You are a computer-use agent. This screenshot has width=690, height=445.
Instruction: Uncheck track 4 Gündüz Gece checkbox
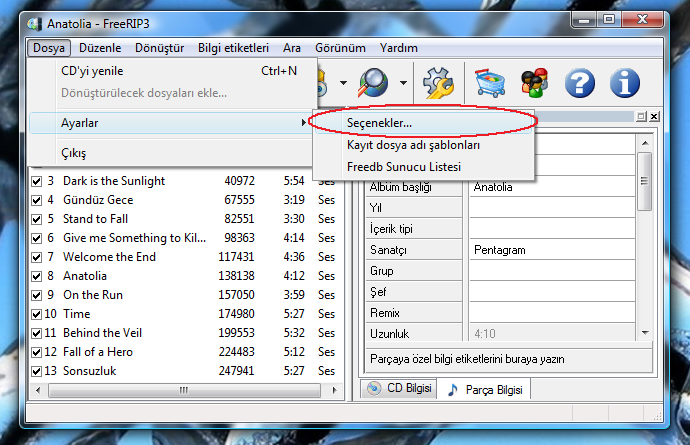(x=37, y=200)
